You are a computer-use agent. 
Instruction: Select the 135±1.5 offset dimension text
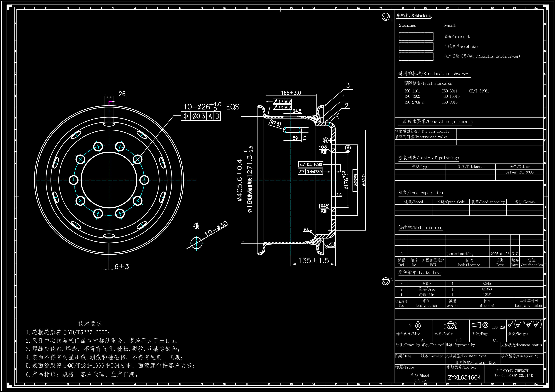(x=314, y=261)
